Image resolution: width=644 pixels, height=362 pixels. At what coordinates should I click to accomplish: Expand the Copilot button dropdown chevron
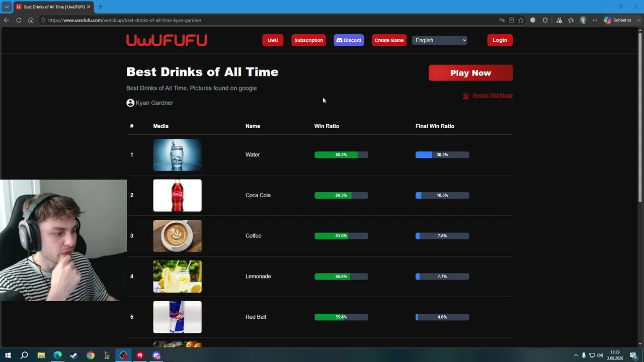click(x=638, y=20)
